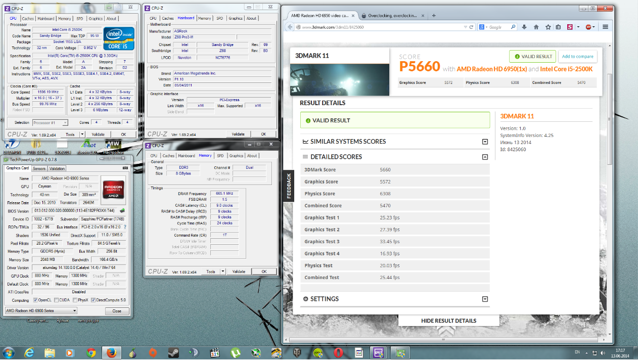Open Graphics tab in CPU-Z Memory window

click(236, 156)
